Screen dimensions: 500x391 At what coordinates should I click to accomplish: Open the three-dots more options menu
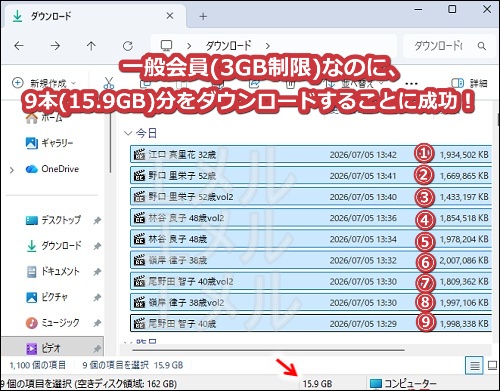click(411, 83)
